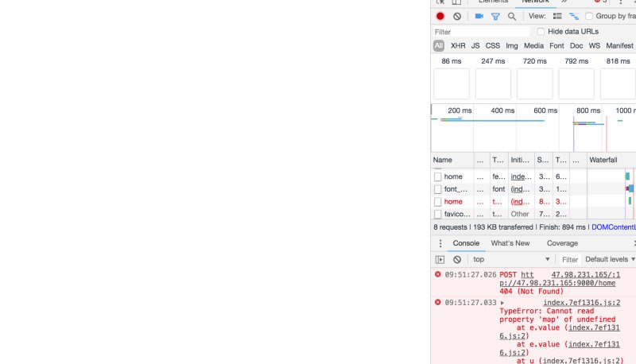Image resolution: width=636 pixels, height=364 pixels.
Task: Filter requests by XHR
Action: coord(458,46)
